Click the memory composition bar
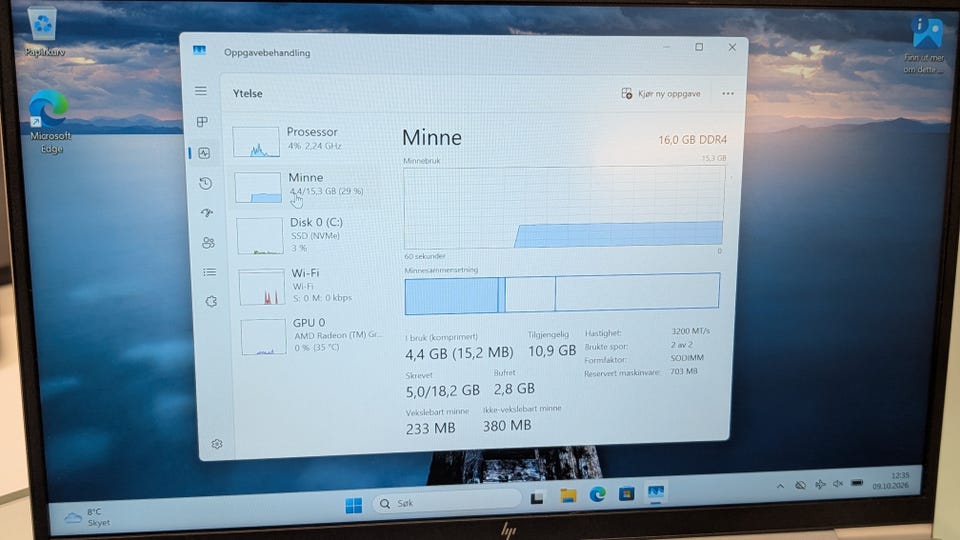The height and width of the screenshot is (540, 960). 562,293
